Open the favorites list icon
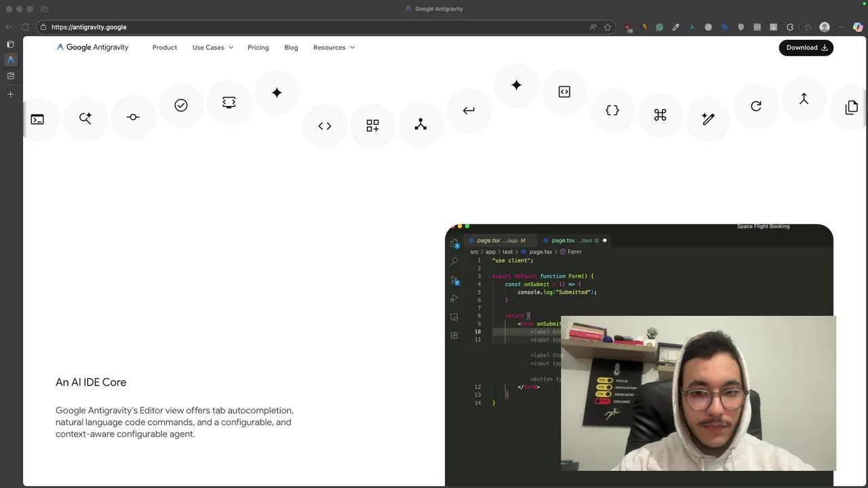Viewport: 868px width, 488px height. click(x=808, y=27)
